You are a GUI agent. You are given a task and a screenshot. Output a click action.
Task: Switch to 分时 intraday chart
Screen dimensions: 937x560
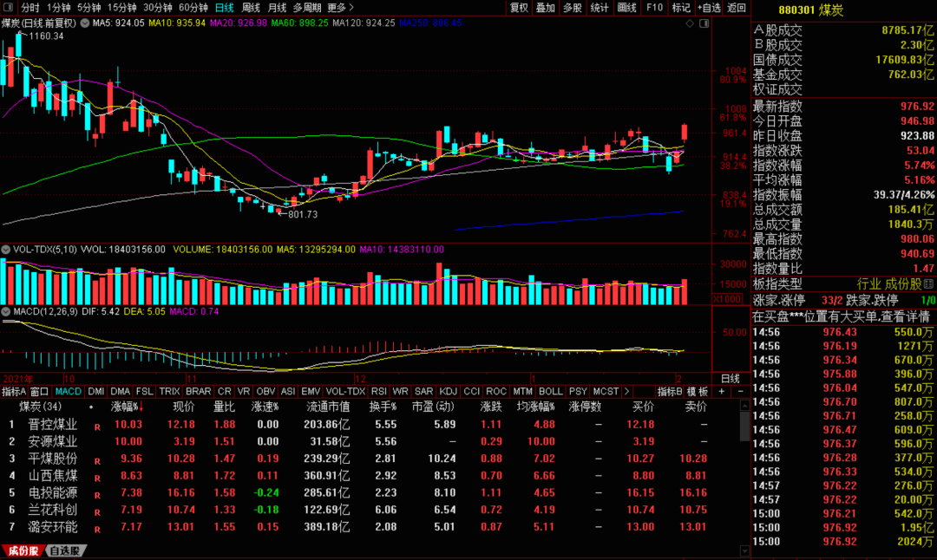(x=29, y=8)
